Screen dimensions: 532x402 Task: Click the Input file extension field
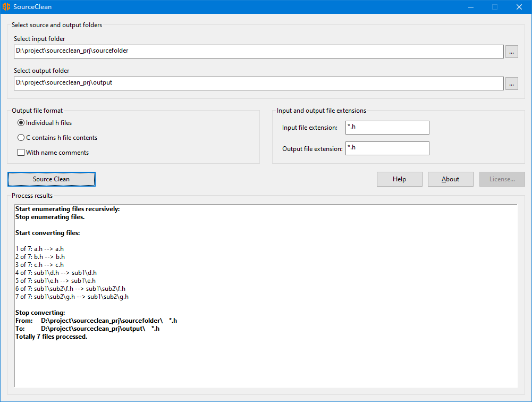(x=387, y=128)
